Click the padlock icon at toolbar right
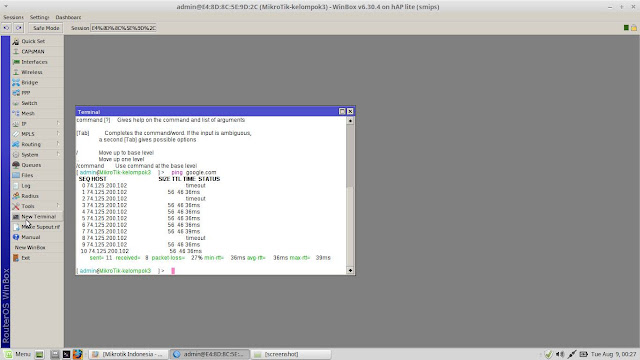 [x=634, y=28]
